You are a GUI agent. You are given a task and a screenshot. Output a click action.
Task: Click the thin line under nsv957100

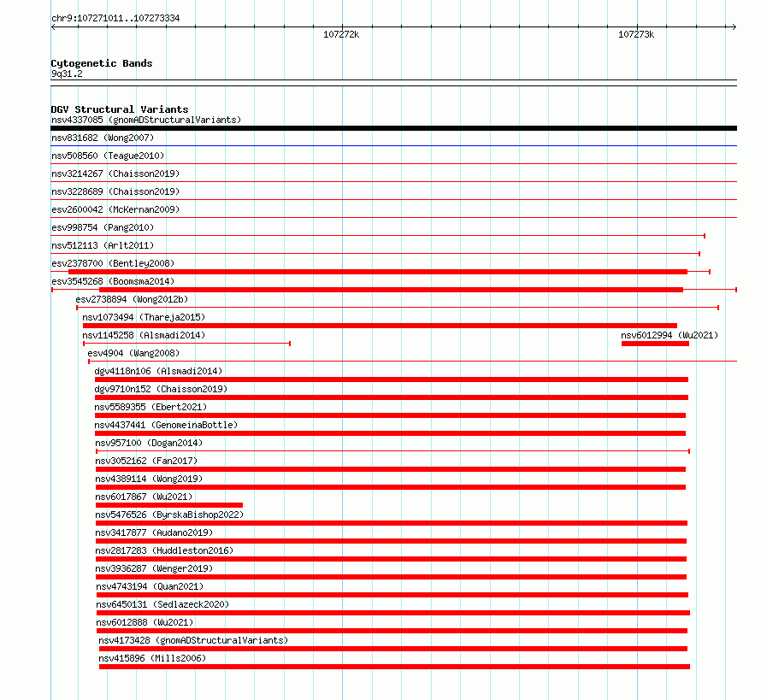[393, 451]
